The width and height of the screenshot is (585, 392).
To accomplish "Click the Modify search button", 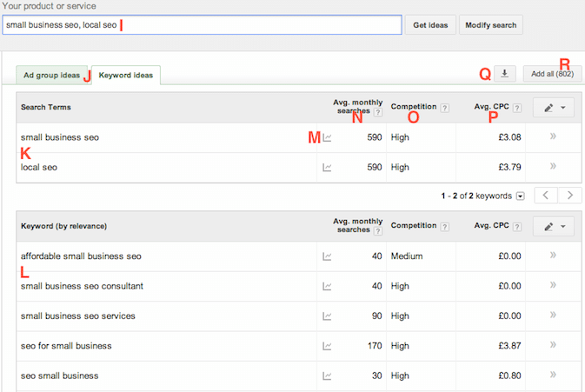I will tap(490, 25).
